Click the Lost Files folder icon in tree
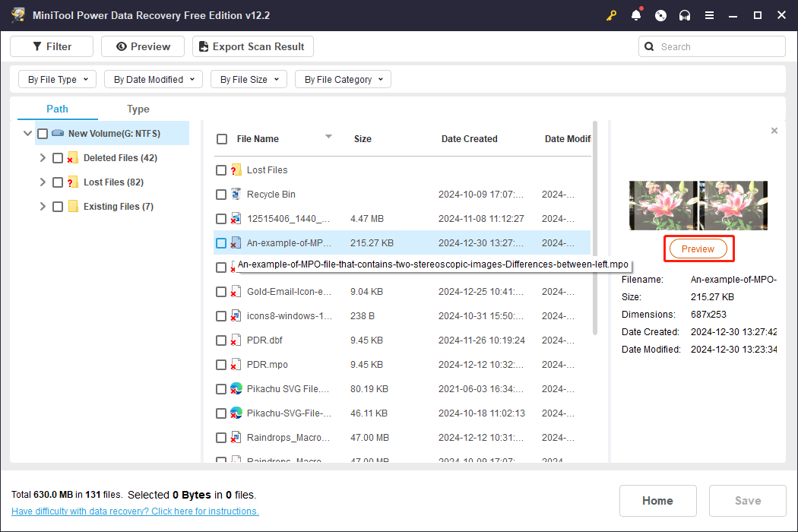This screenshot has height=532, width=798. tap(72, 182)
